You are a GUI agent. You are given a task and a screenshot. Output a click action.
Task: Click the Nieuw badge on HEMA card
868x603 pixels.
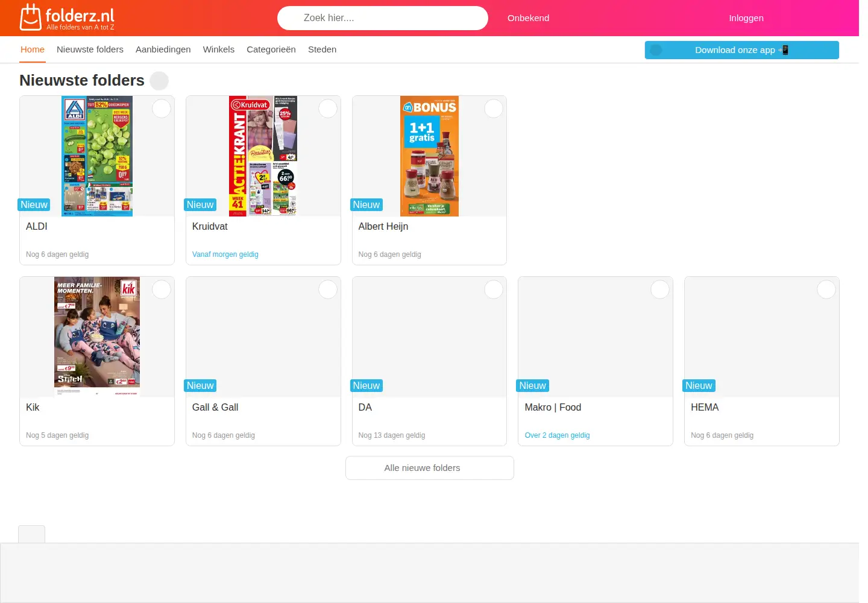click(x=699, y=386)
